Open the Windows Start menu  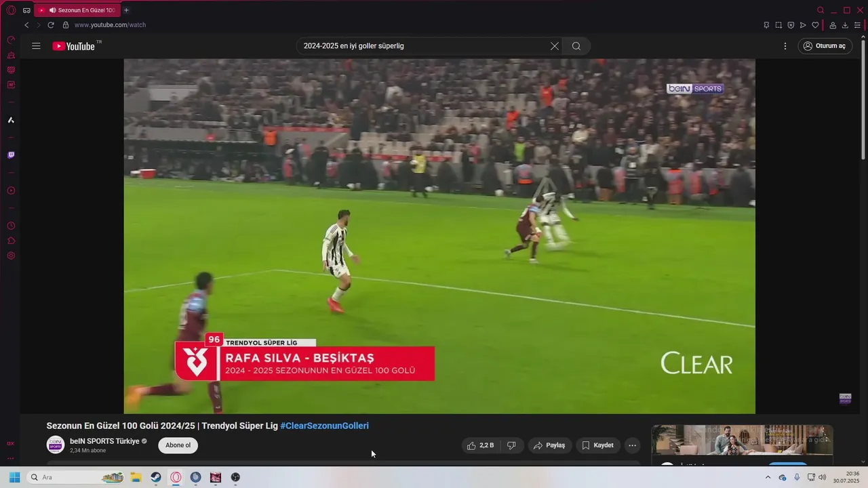click(14, 477)
